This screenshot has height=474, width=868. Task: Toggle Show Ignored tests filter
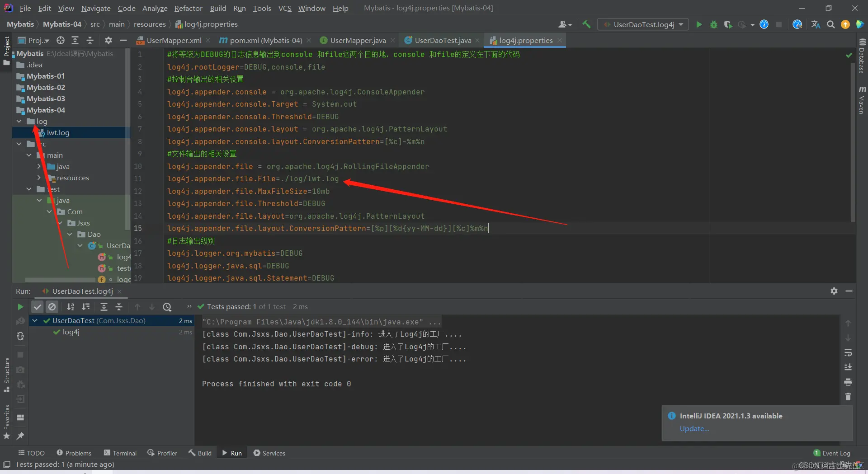[52, 307]
